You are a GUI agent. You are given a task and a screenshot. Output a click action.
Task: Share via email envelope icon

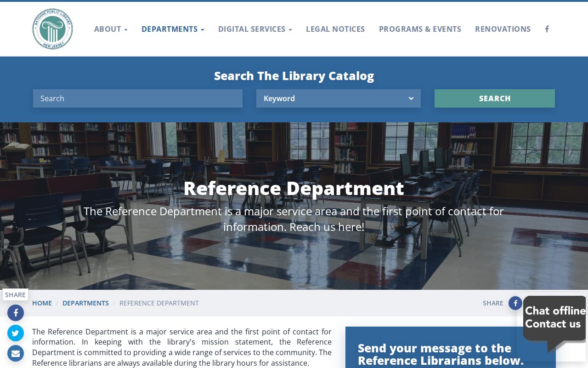point(16,353)
